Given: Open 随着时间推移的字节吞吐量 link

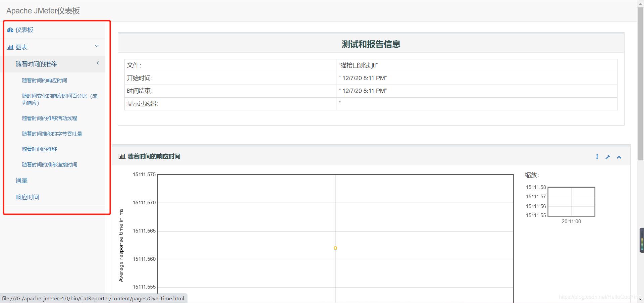Looking at the screenshot, I should click(x=52, y=134).
